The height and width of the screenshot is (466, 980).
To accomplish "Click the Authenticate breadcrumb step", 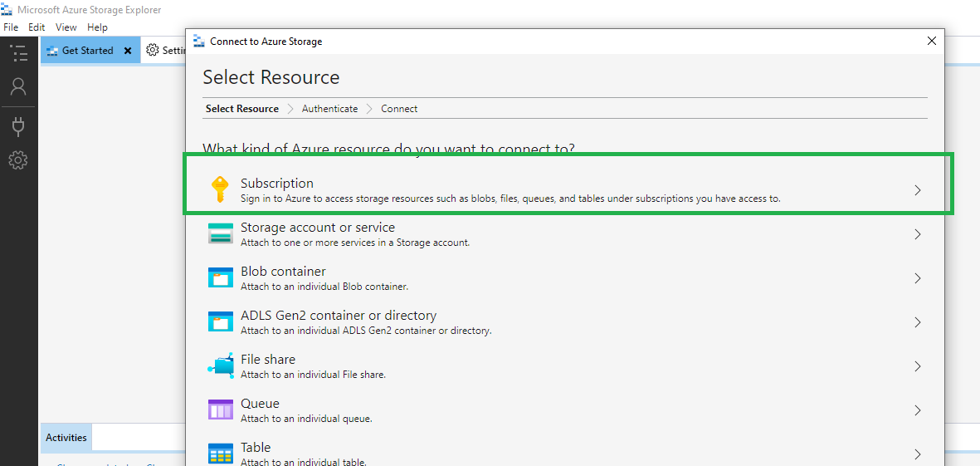I will pyautogui.click(x=330, y=109).
